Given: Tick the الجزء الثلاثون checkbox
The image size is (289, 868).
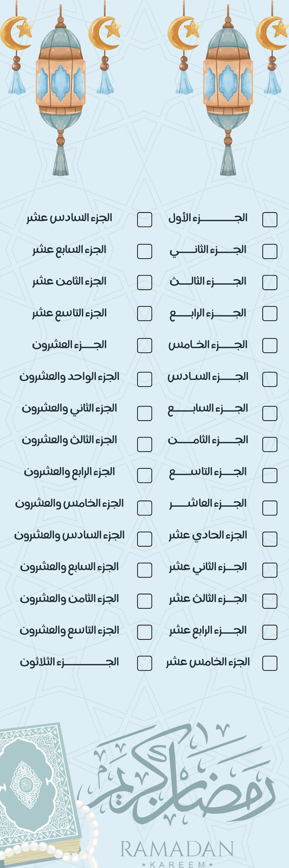Looking at the screenshot, I should pos(144,663).
